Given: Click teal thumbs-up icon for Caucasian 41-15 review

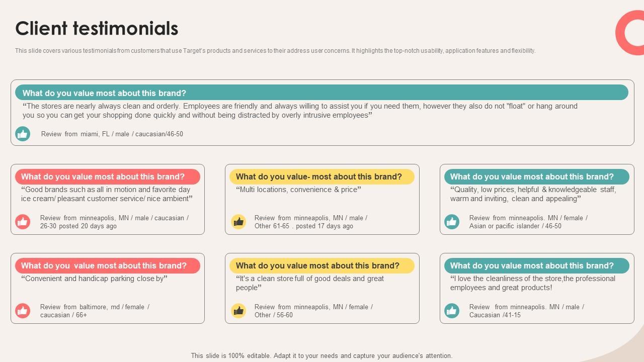Looking at the screenshot, I should click(x=452, y=311).
